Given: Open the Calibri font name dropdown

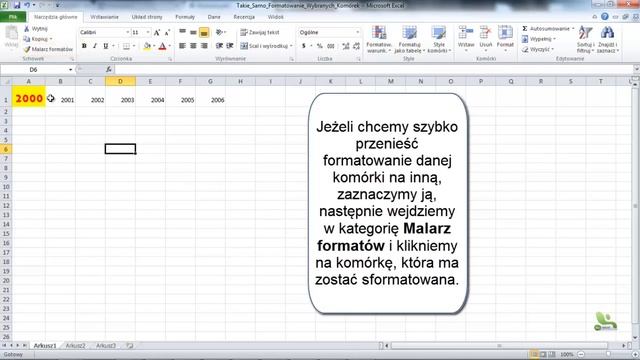Looking at the screenshot, I should (128, 32).
